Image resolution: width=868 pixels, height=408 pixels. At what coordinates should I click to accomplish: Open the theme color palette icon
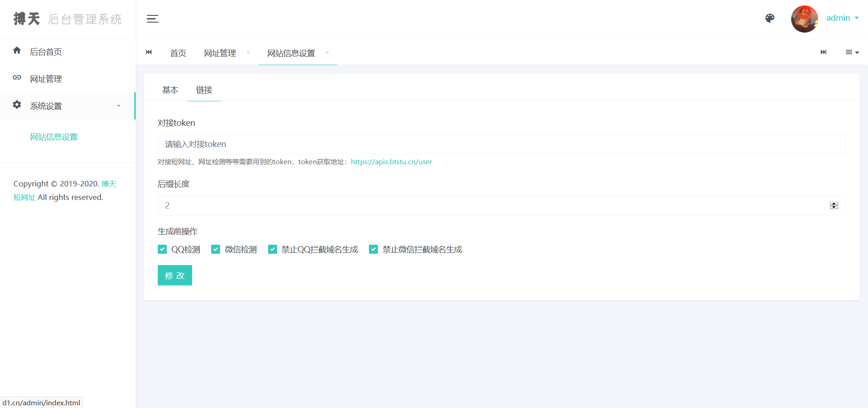click(x=769, y=18)
